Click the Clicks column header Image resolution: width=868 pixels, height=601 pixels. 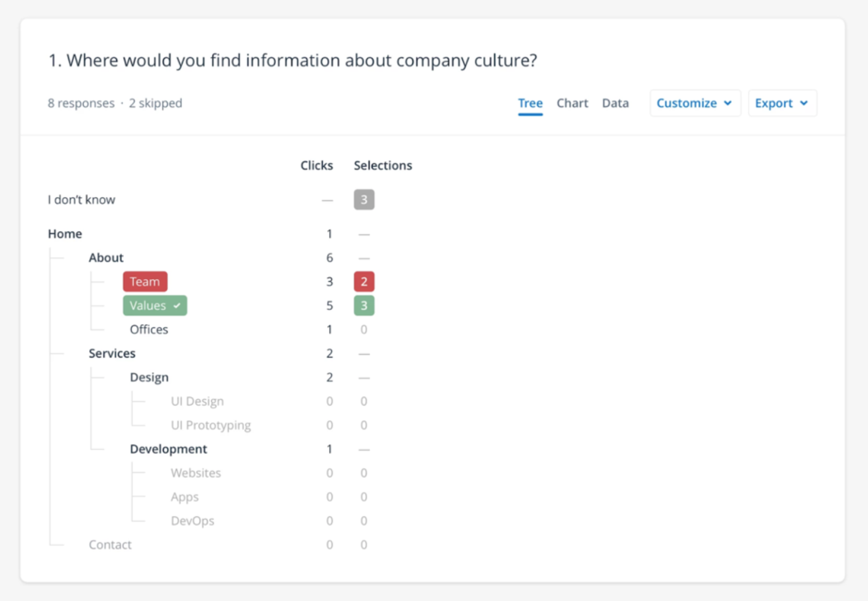[316, 165]
